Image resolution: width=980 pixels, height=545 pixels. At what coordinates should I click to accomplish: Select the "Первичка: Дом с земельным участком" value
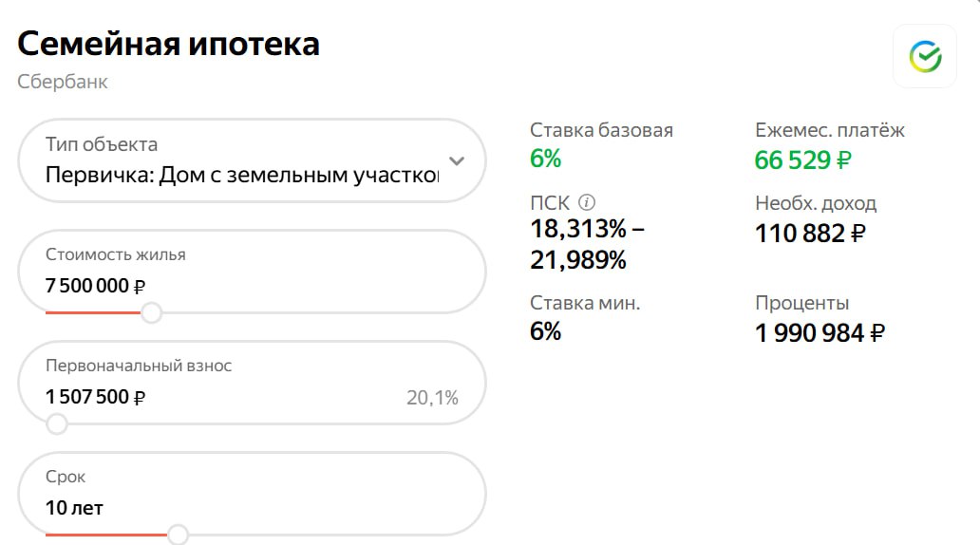(x=242, y=176)
